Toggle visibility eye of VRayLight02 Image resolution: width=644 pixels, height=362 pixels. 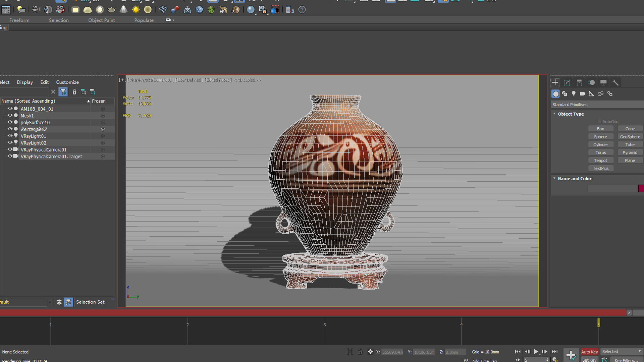coord(10,142)
